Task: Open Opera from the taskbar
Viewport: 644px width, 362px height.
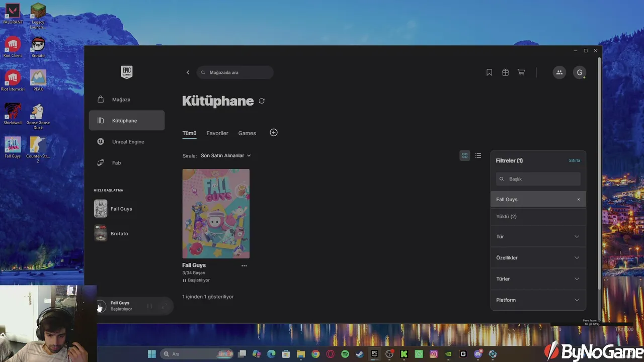Action: (331, 354)
